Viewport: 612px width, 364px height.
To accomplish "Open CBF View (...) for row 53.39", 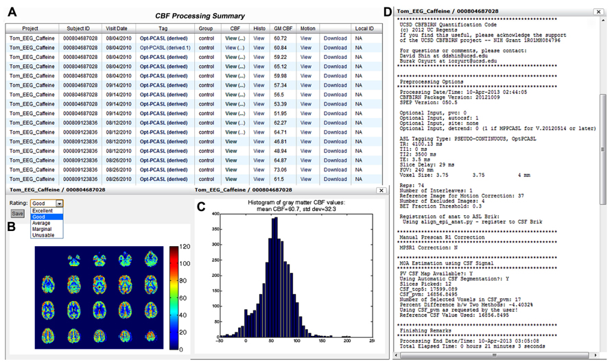I will tap(235, 104).
